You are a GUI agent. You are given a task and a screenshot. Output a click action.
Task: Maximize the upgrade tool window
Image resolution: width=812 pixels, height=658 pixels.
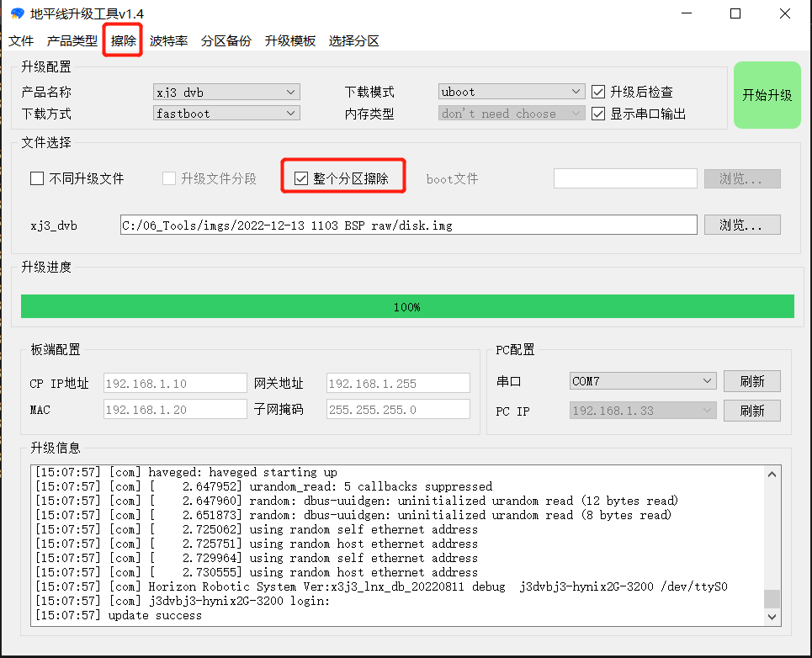[x=735, y=14]
